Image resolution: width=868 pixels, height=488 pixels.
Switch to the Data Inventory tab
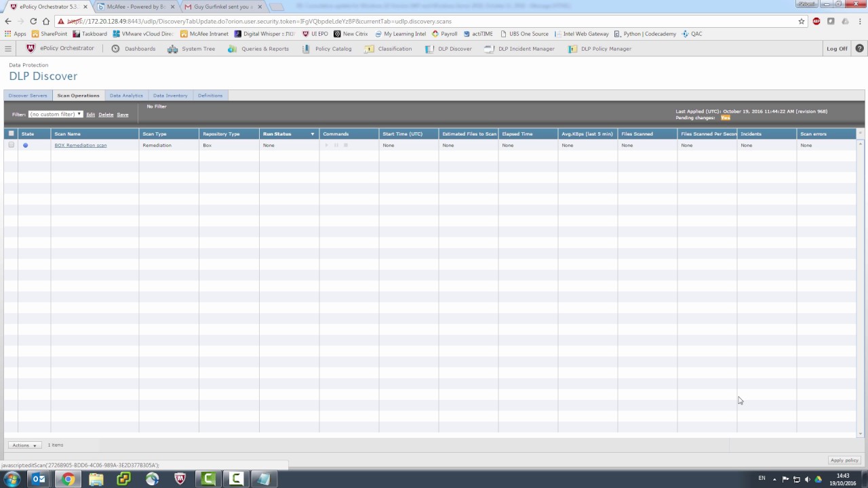click(x=170, y=96)
